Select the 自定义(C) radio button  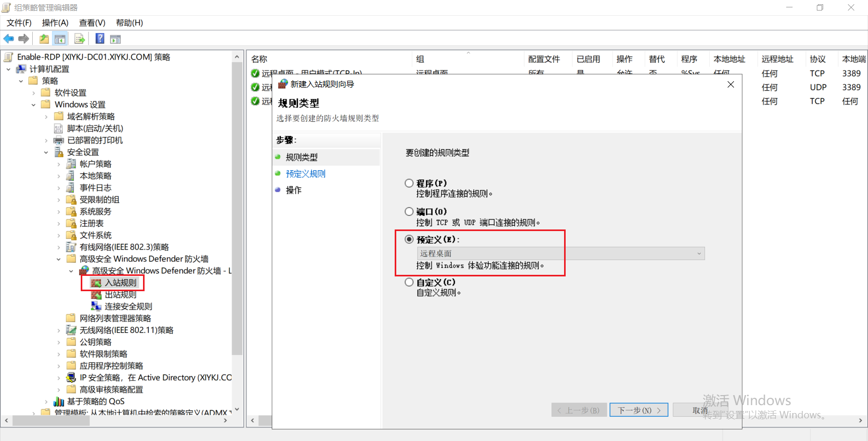click(x=409, y=282)
